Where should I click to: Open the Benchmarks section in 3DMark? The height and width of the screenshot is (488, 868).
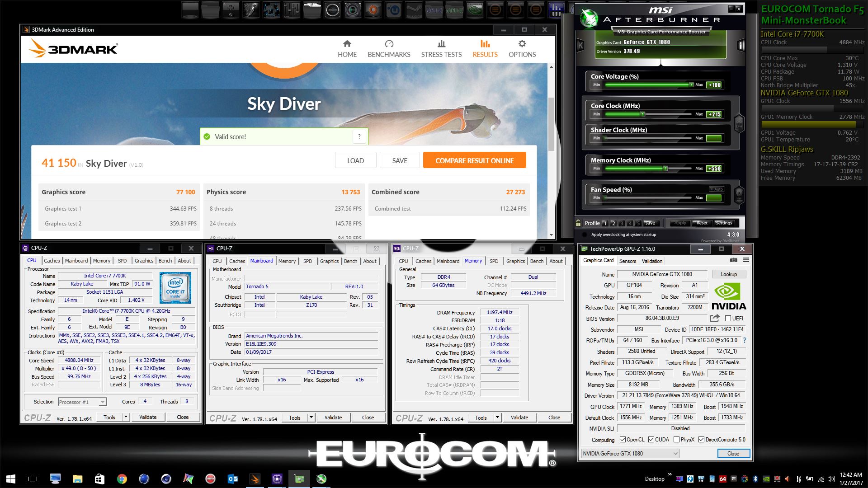pyautogui.click(x=389, y=49)
